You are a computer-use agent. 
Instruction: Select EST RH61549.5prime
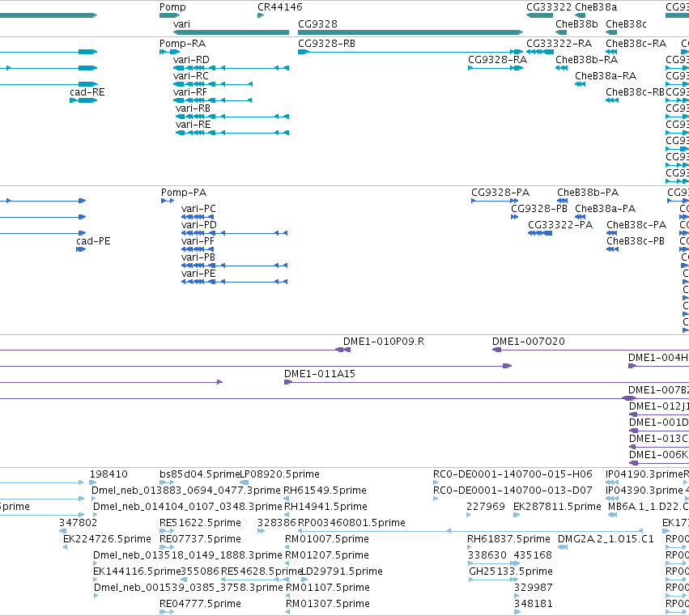[x=325, y=491]
